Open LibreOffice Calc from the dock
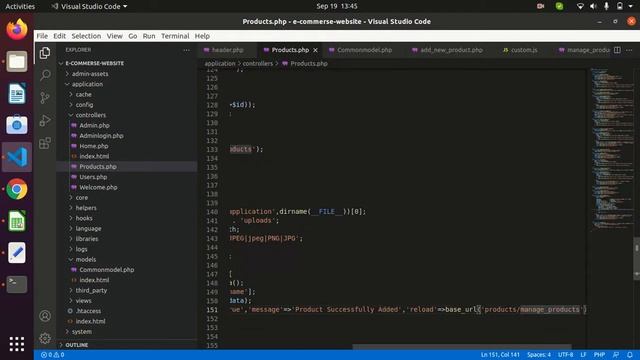This screenshot has height=360, width=640. point(17,221)
